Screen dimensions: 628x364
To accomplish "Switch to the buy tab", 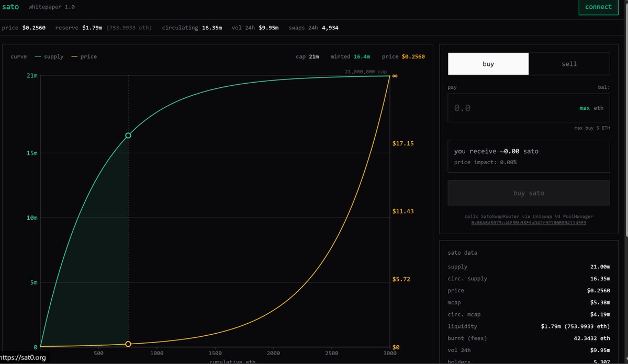I will click(x=488, y=64).
